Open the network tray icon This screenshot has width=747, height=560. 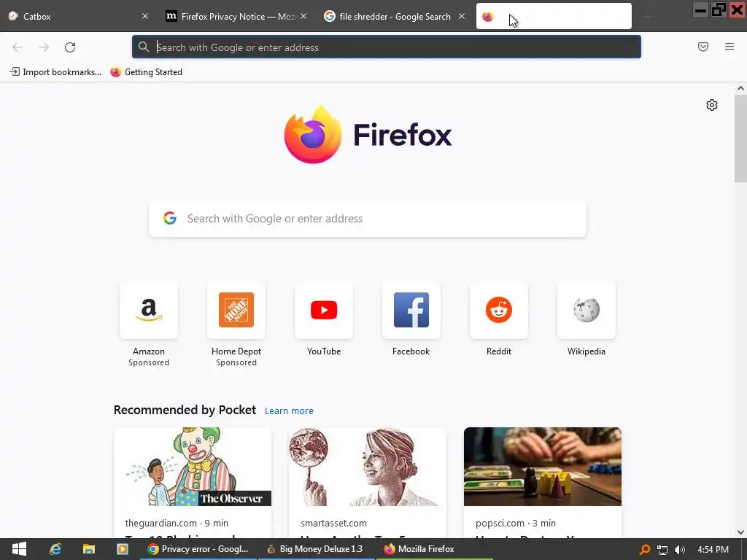tap(662, 550)
